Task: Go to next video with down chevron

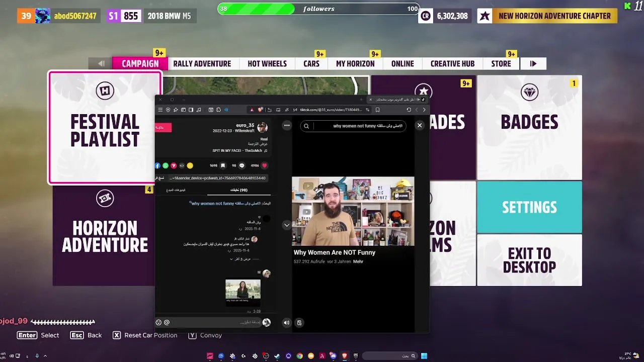Action: coord(287,225)
